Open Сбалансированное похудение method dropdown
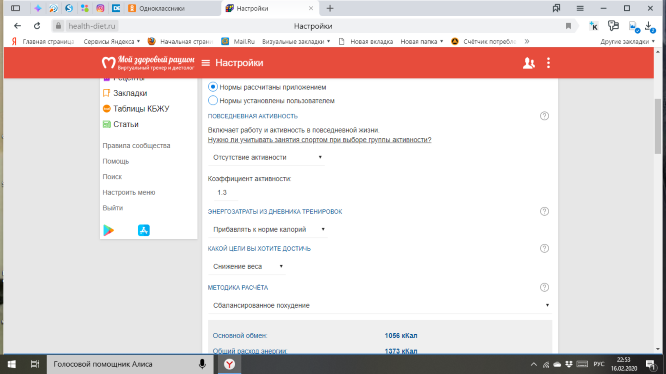The image size is (666, 374). click(x=380, y=306)
